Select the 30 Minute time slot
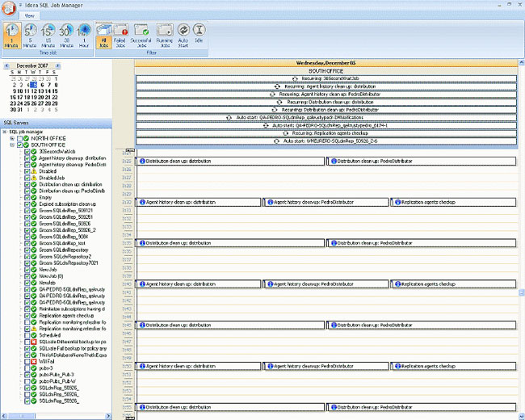 [x=66, y=36]
